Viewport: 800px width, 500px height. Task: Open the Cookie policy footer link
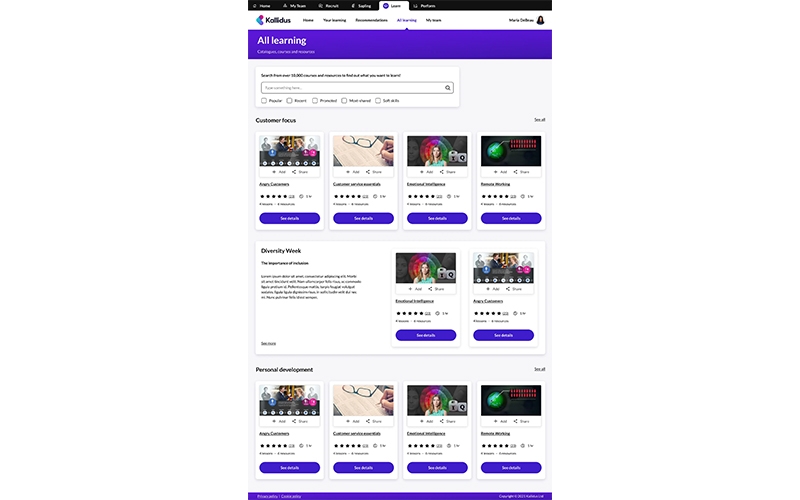click(x=291, y=496)
